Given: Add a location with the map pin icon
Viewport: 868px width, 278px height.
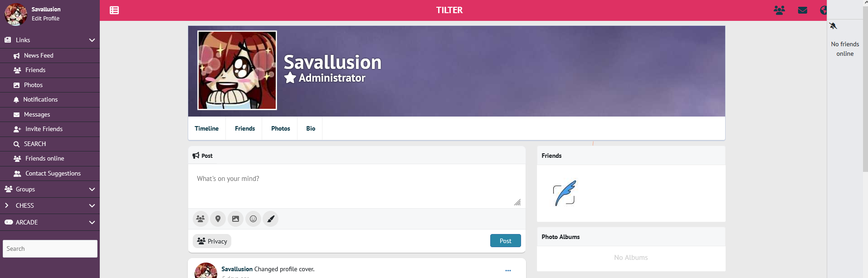Looking at the screenshot, I should pos(218,219).
